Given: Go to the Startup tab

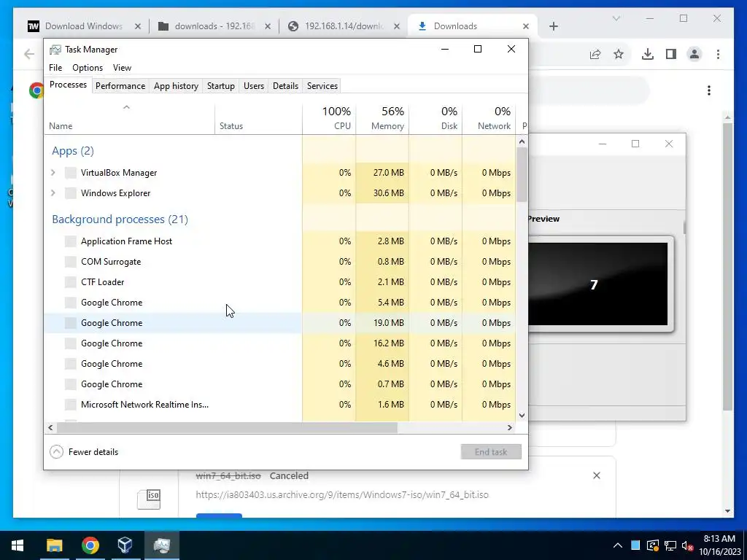Looking at the screenshot, I should click(220, 86).
